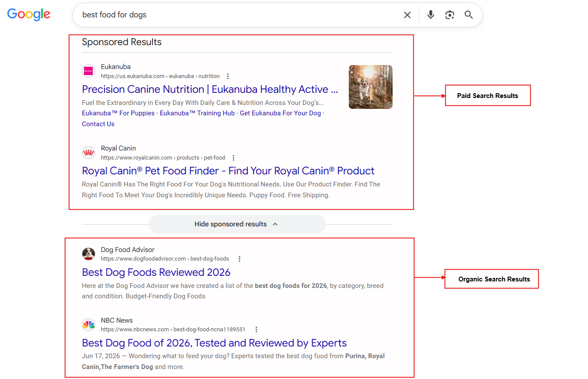Open the 'Contact Us' sitelink

pyautogui.click(x=98, y=124)
